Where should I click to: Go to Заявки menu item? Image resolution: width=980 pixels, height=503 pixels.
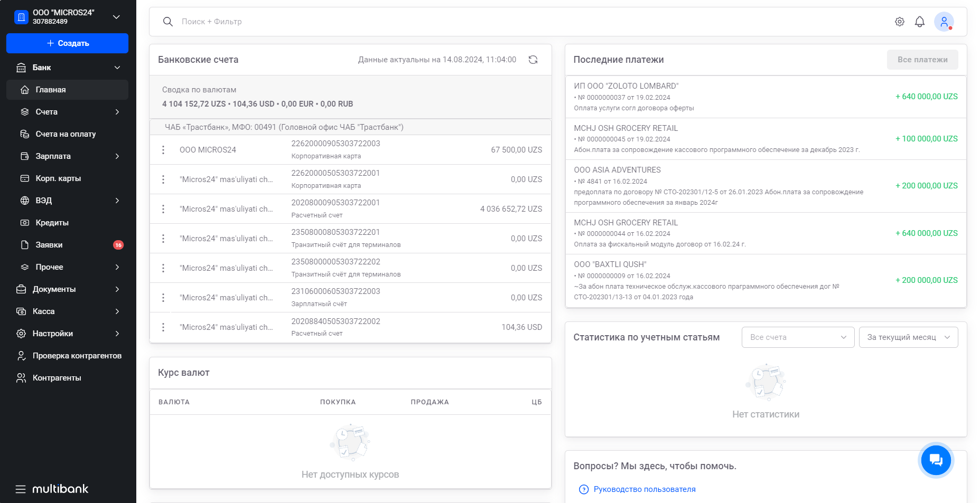(49, 245)
